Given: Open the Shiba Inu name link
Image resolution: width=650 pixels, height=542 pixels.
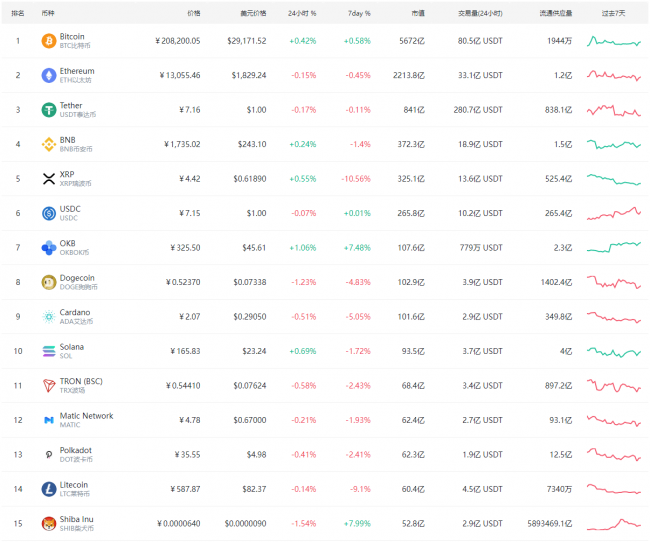Looking at the screenshot, I should coord(76,519).
